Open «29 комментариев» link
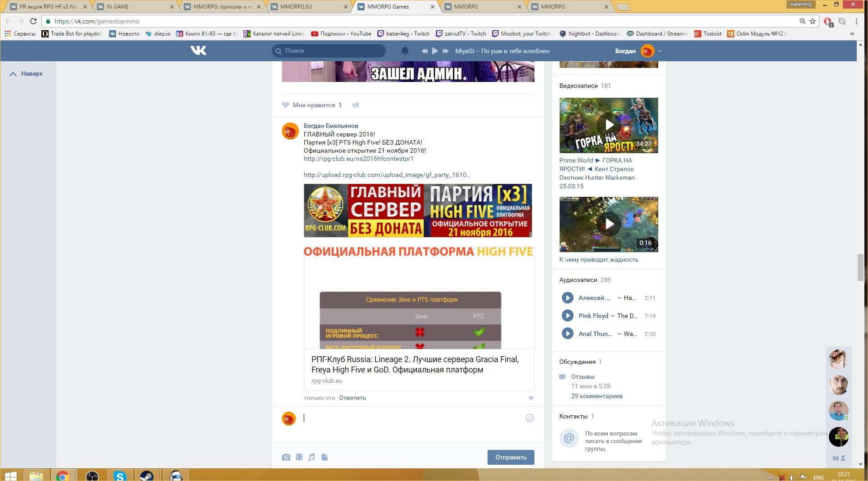This screenshot has width=868, height=481. point(597,396)
